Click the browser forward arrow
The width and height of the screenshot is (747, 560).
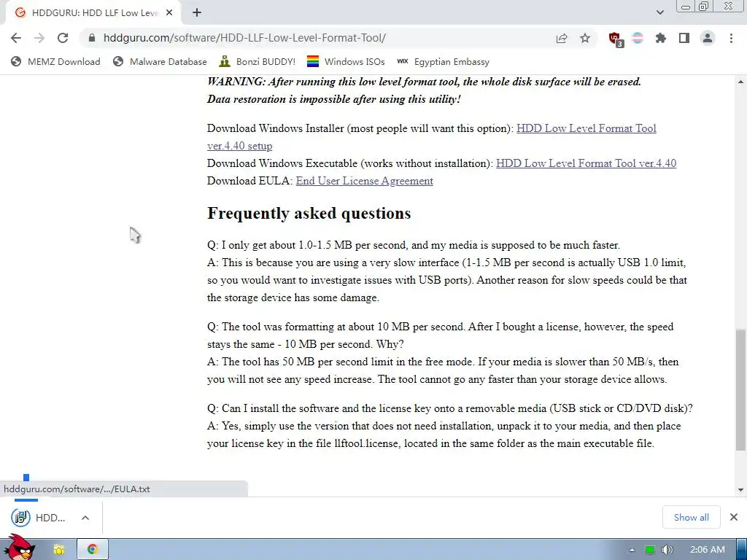(x=39, y=38)
